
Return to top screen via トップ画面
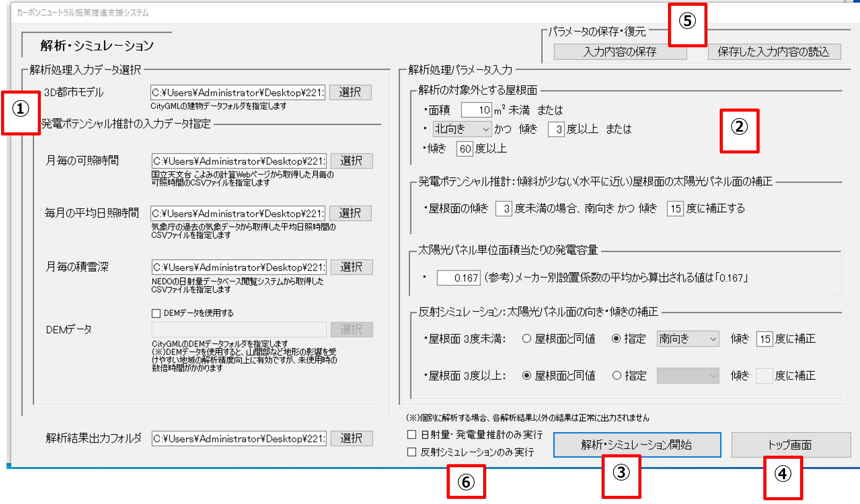(x=790, y=445)
